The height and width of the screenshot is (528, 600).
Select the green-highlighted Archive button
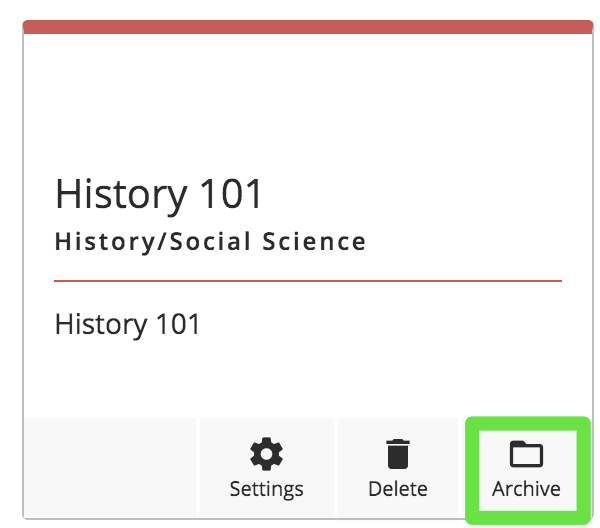(x=526, y=470)
